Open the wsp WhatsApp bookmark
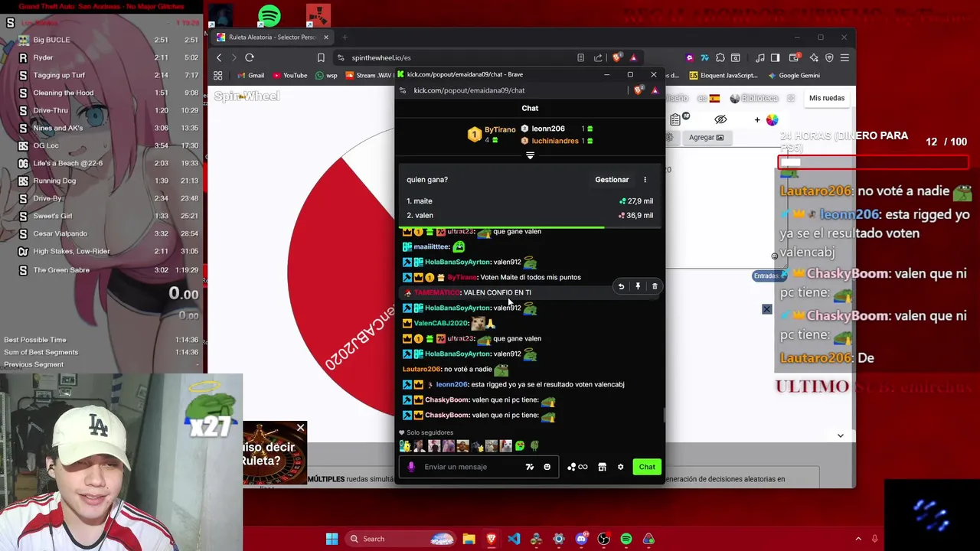 [326, 75]
